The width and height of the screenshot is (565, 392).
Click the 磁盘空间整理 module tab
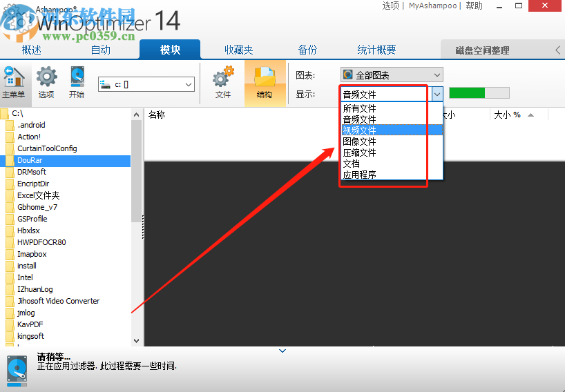tap(482, 50)
